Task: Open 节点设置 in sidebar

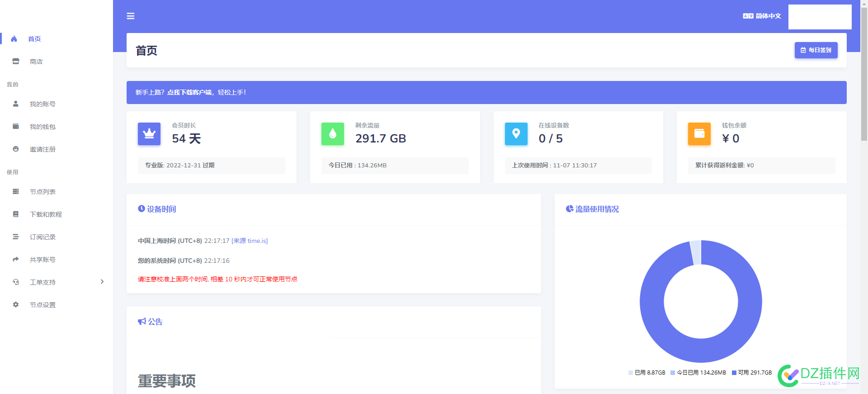Action: [x=42, y=305]
